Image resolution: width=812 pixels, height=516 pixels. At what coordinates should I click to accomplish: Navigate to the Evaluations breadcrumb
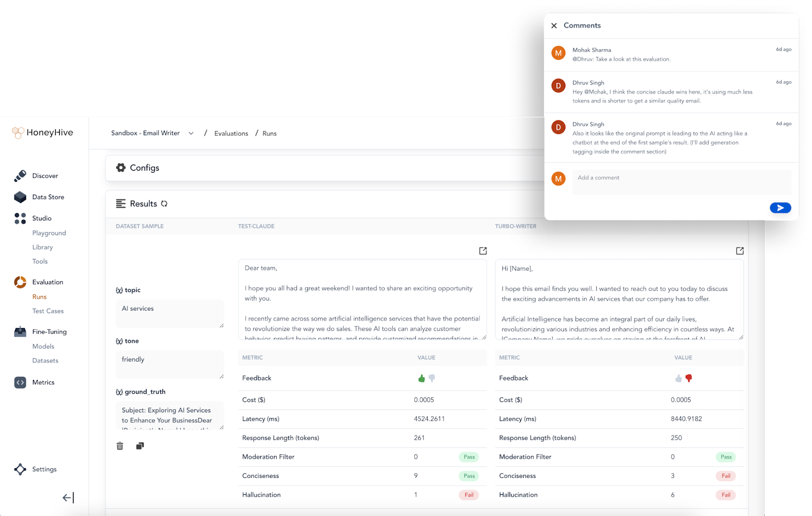(x=231, y=133)
